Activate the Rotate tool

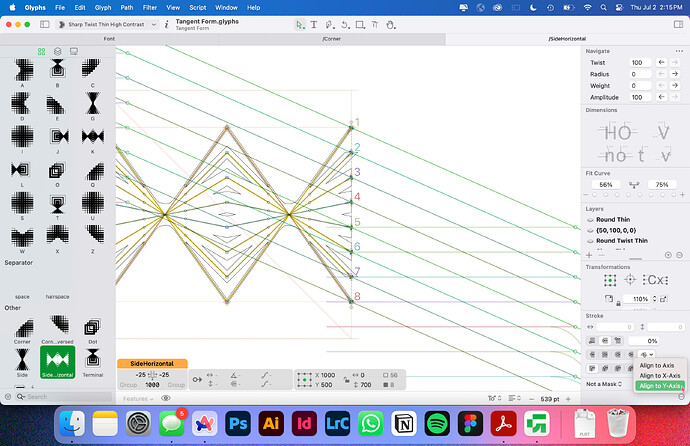pyautogui.click(x=345, y=25)
